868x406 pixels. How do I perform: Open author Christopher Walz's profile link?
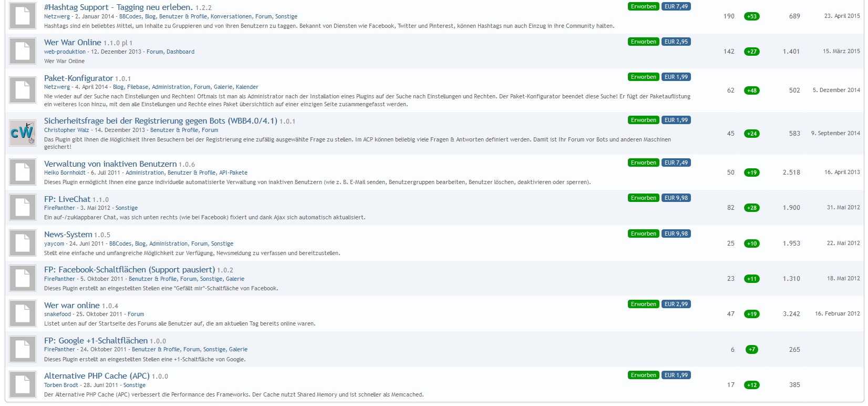tap(66, 130)
